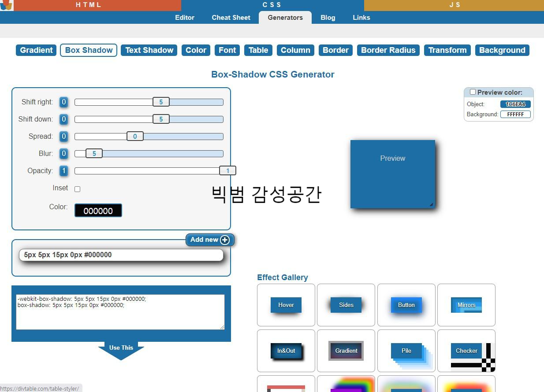Select the Gradient effect thumbnail
The width and height of the screenshot is (544, 392).
click(x=346, y=351)
